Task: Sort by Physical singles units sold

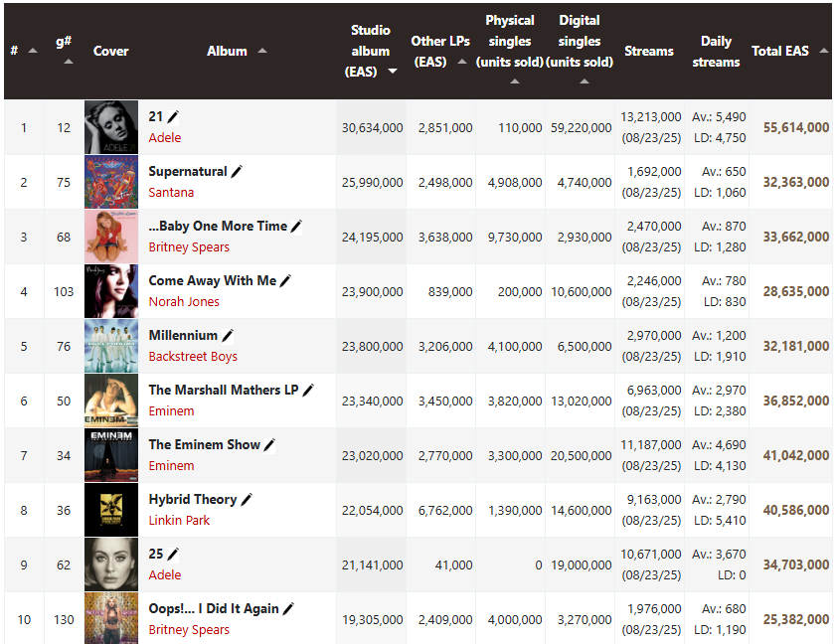Action: point(514,81)
